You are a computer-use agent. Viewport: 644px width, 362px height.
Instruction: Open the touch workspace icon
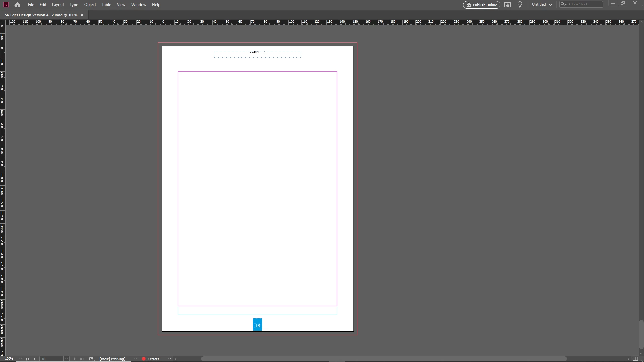click(507, 5)
